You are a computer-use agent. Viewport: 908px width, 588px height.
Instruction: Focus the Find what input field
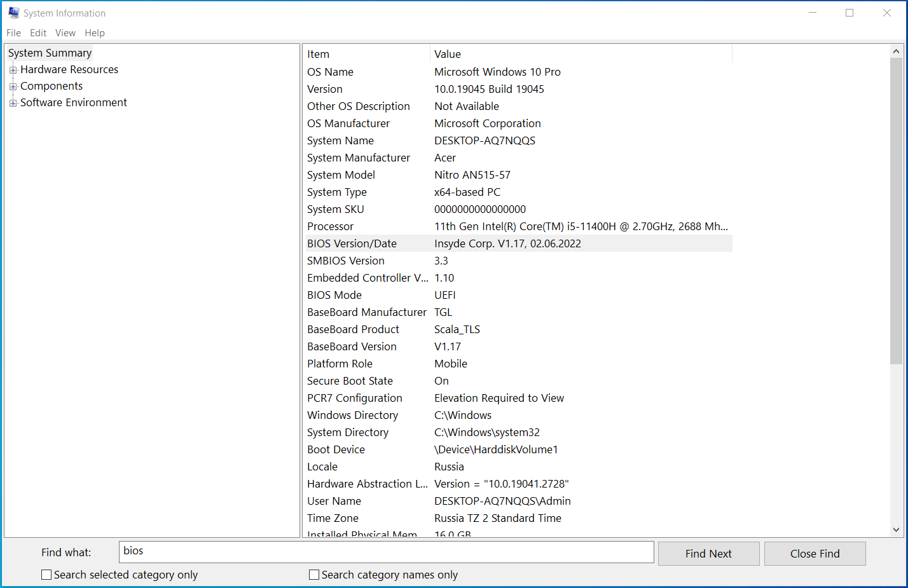pos(386,552)
